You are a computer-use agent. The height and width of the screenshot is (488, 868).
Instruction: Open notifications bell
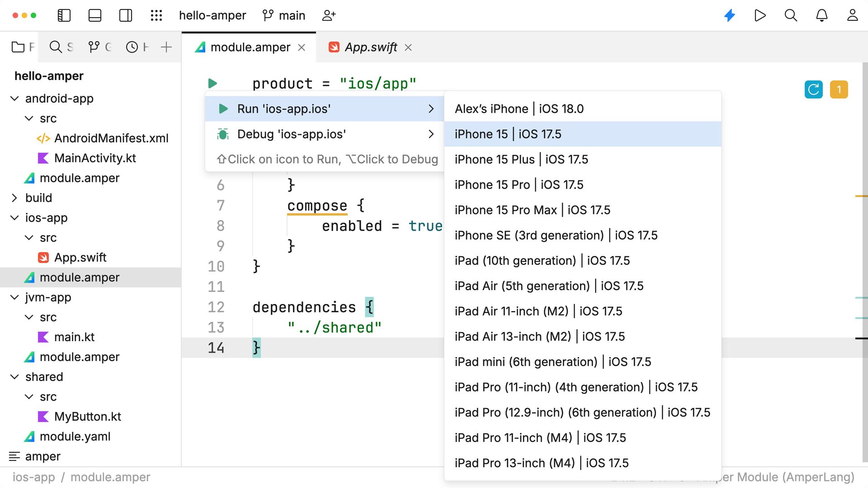pos(821,15)
